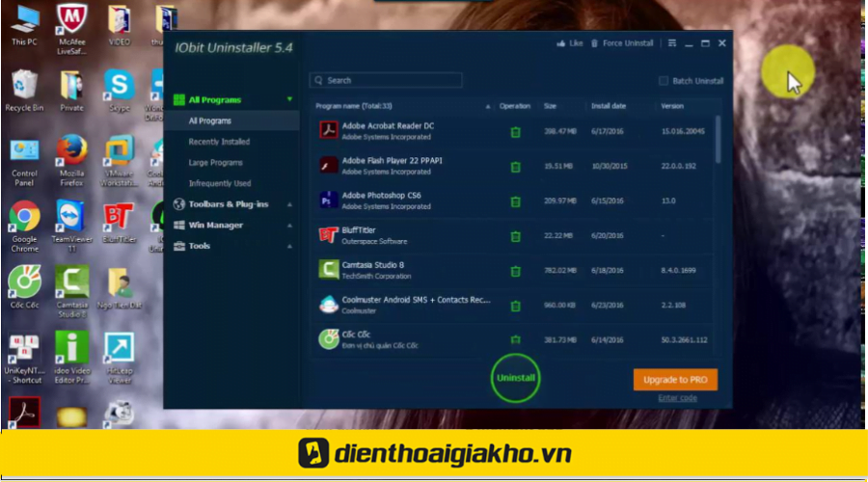Screen dimensions: 868x482
Task: Select the BluffTitler program icon in list
Action: tap(328, 235)
